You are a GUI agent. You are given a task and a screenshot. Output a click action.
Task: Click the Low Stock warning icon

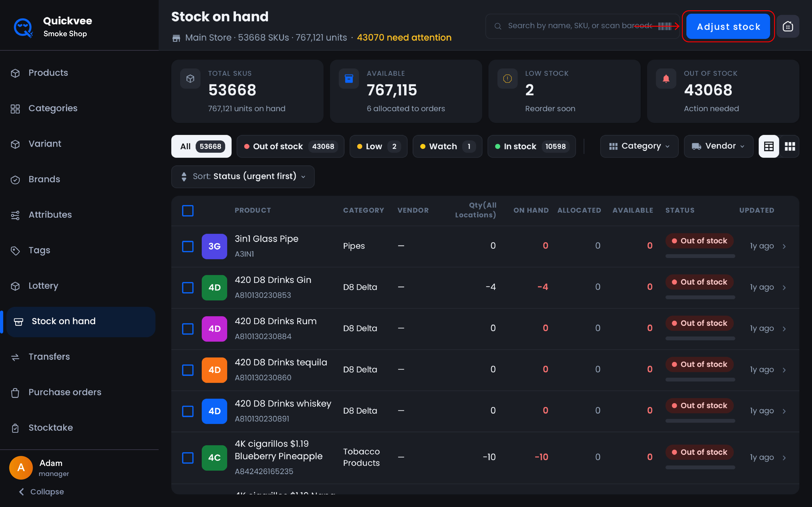507,79
